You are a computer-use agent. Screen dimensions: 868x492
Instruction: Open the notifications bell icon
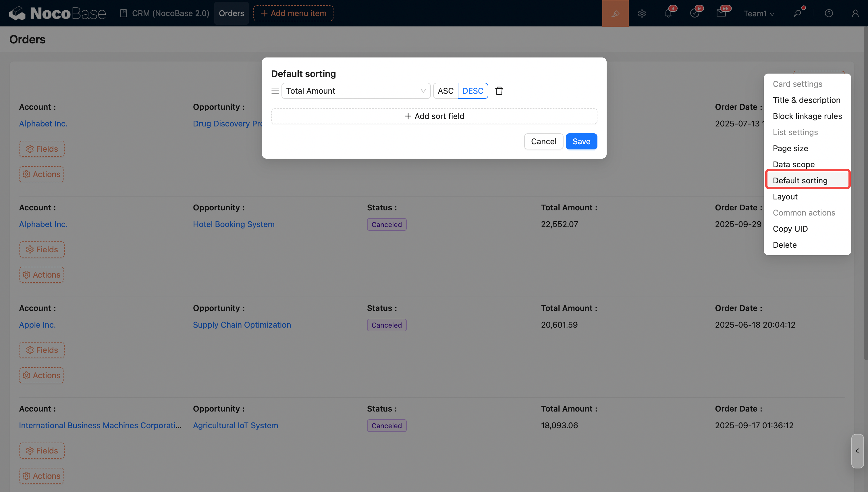click(668, 13)
